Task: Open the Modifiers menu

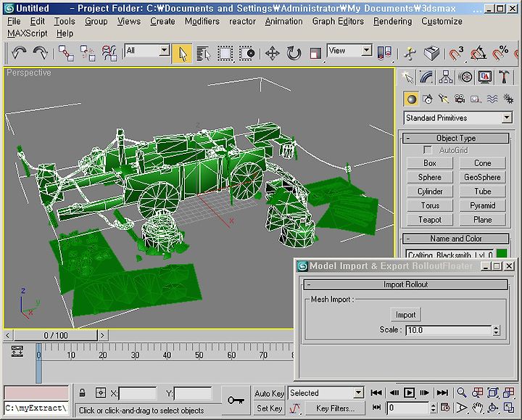Action: (x=202, y=21)
